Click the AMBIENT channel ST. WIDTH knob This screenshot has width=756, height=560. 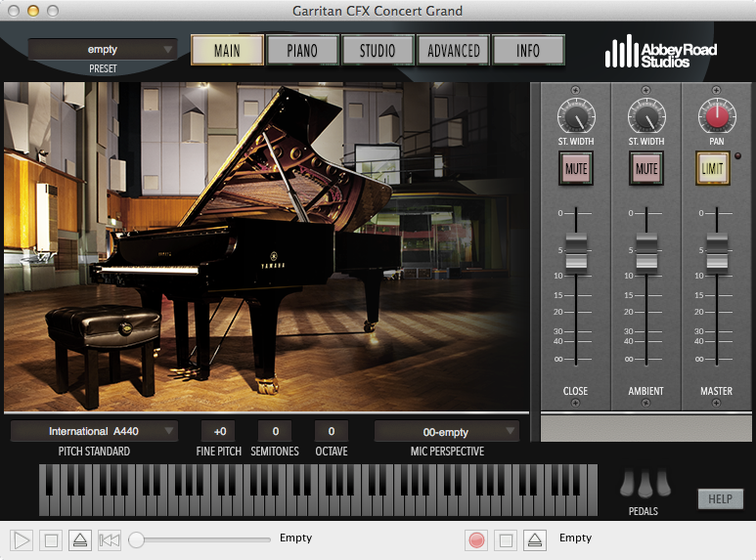(x=646, y=116)
